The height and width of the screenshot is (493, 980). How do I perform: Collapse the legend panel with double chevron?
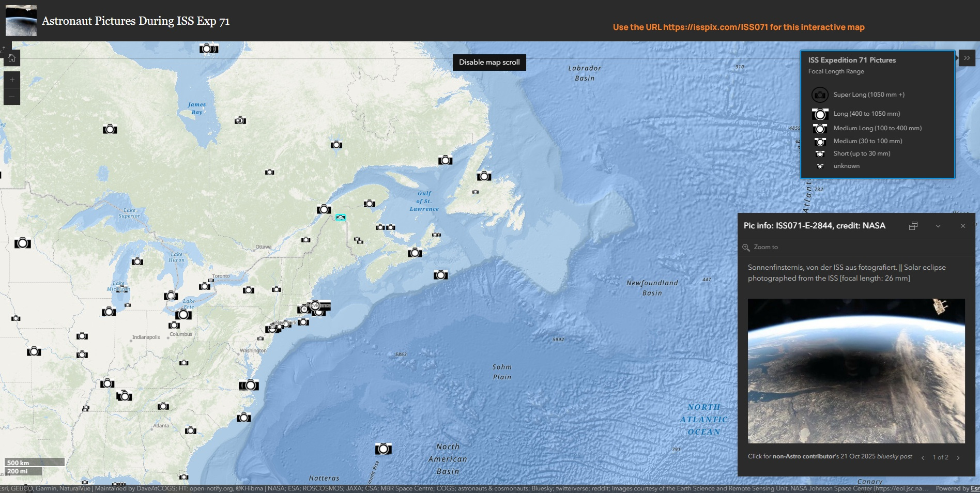[967, 58]
